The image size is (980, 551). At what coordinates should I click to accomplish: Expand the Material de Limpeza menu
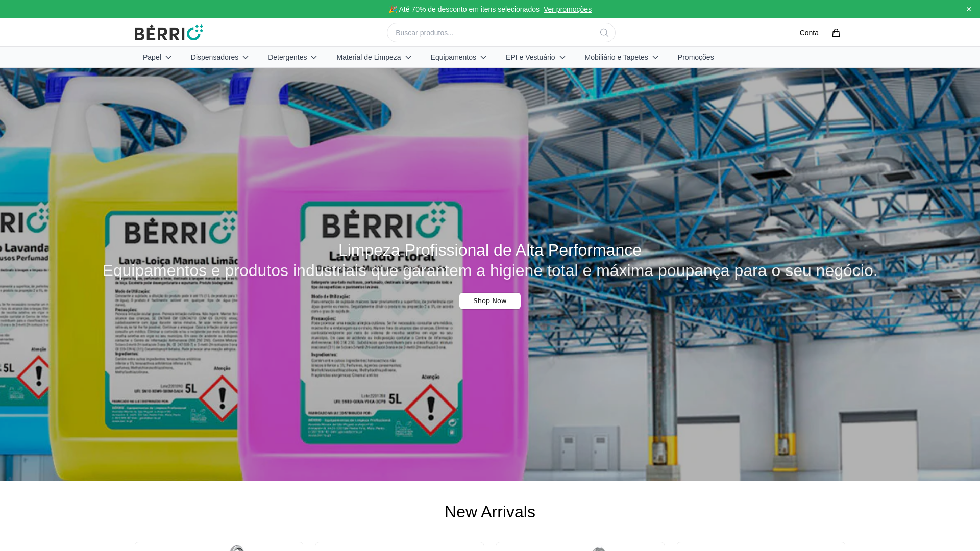pos(374,57)
